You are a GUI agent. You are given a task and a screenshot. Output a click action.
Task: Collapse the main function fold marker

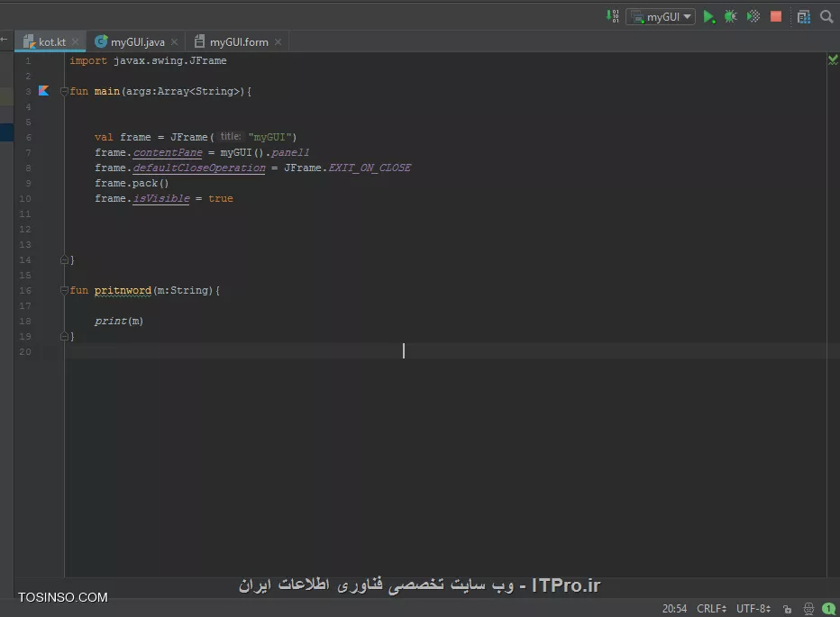(64, 91)
